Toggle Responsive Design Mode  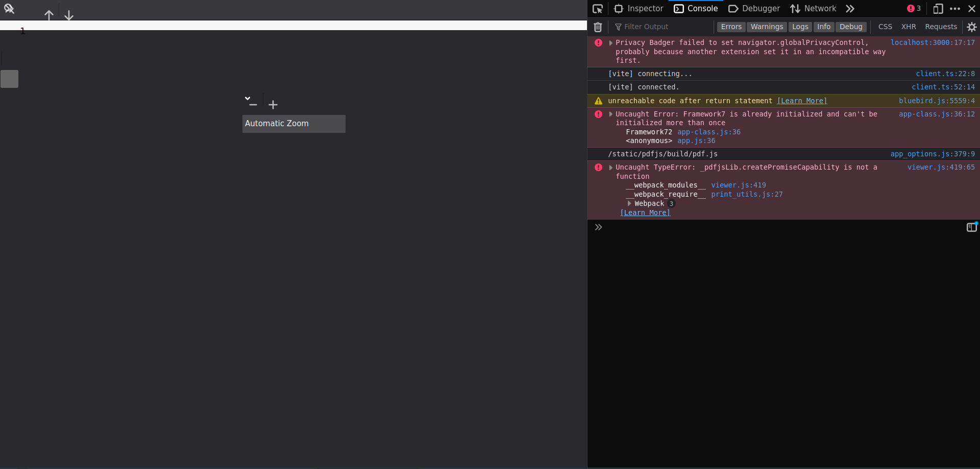pos(938,9)
